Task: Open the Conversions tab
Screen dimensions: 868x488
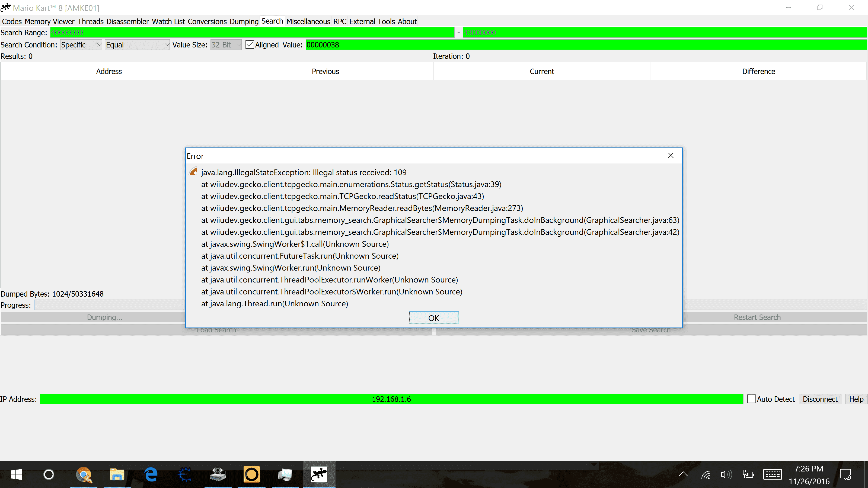Action: tap(207, 22)
